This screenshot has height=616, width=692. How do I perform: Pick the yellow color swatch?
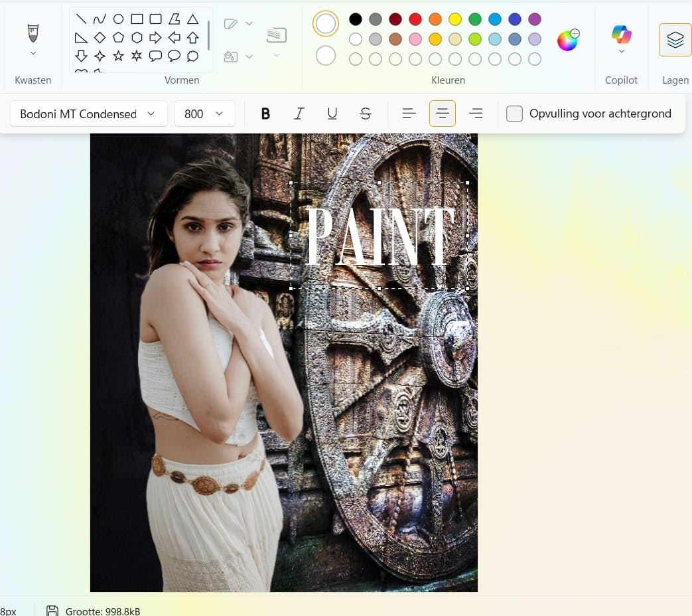[455, 19]
